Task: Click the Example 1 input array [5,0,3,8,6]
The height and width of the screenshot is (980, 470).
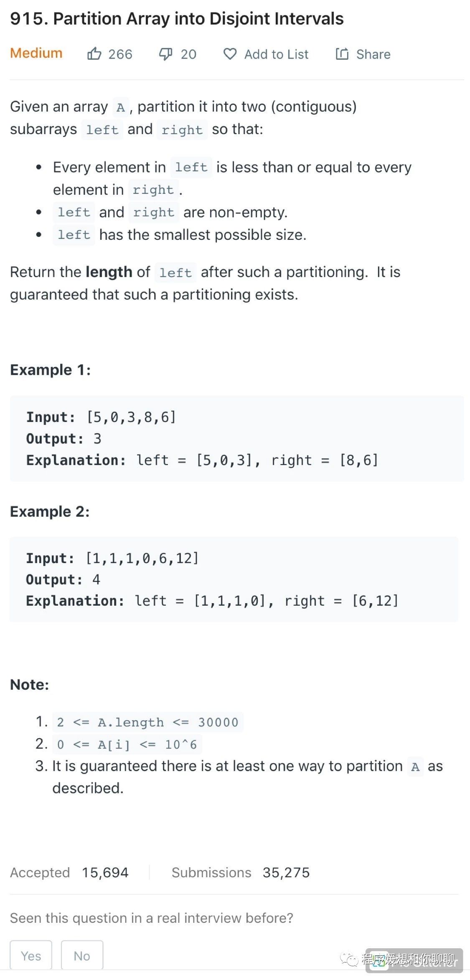Action: click(131, 417)
